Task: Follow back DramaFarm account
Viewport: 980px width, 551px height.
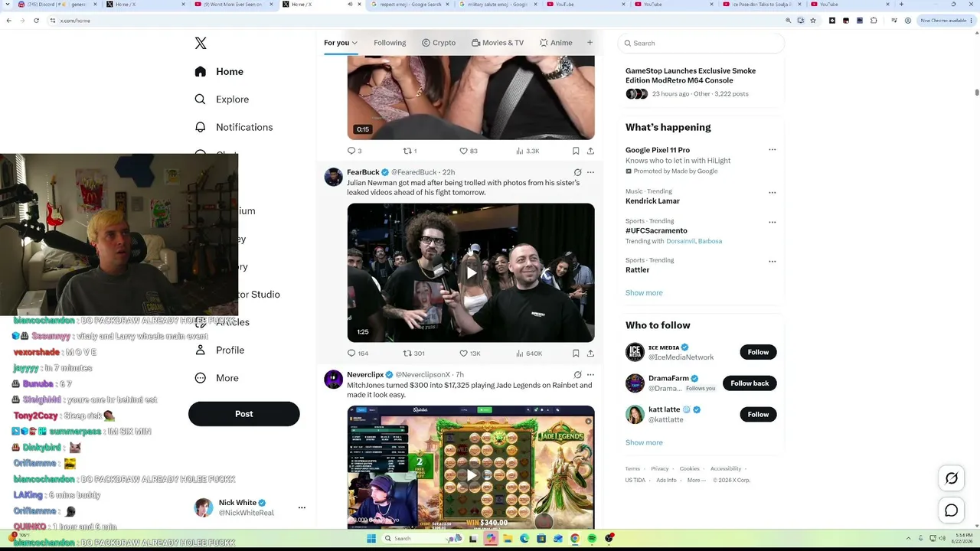Action: pos(750,383)
